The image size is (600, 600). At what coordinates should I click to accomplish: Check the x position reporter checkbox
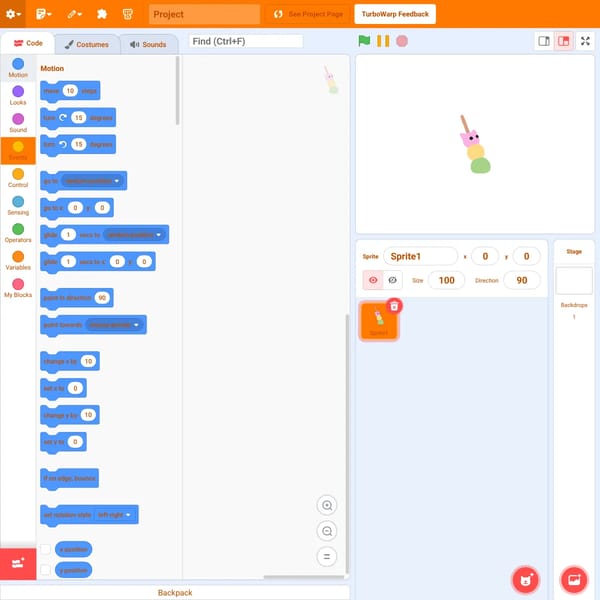(x=46, y=549)
